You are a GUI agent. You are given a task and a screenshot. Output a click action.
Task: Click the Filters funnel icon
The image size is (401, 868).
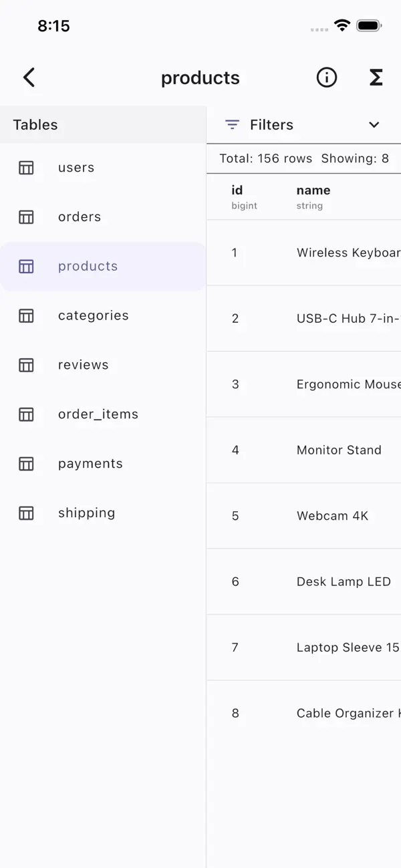[232, 125]
